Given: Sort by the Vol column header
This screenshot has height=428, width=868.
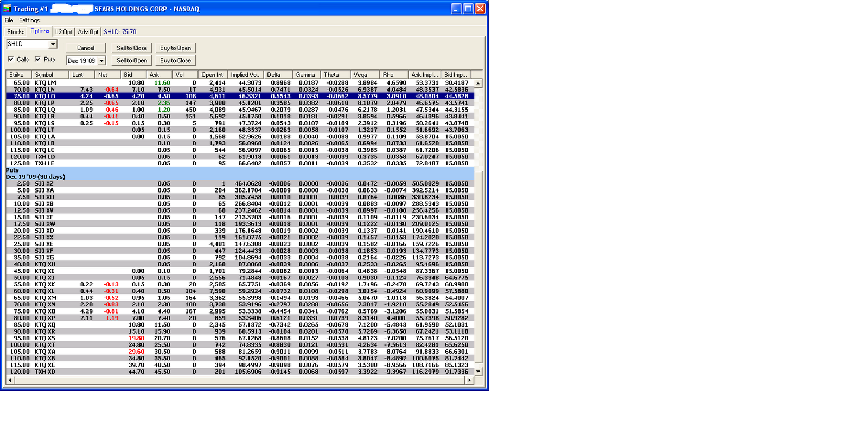Looking at the screenshot, I should pyautogui.click(x=185, y=75).
